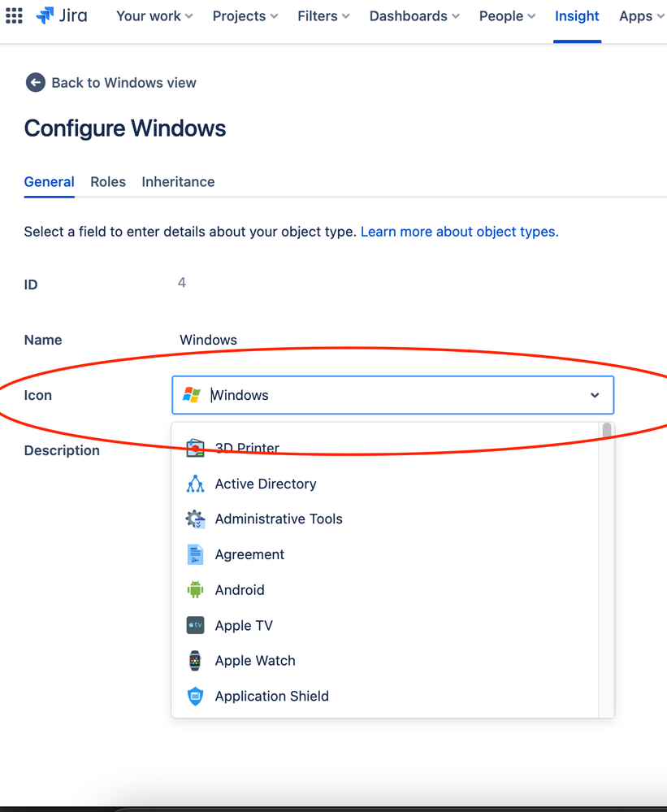Choose the Agreement document icon
The width and height of the screenshot is (667, 812).
click(195, 554)
